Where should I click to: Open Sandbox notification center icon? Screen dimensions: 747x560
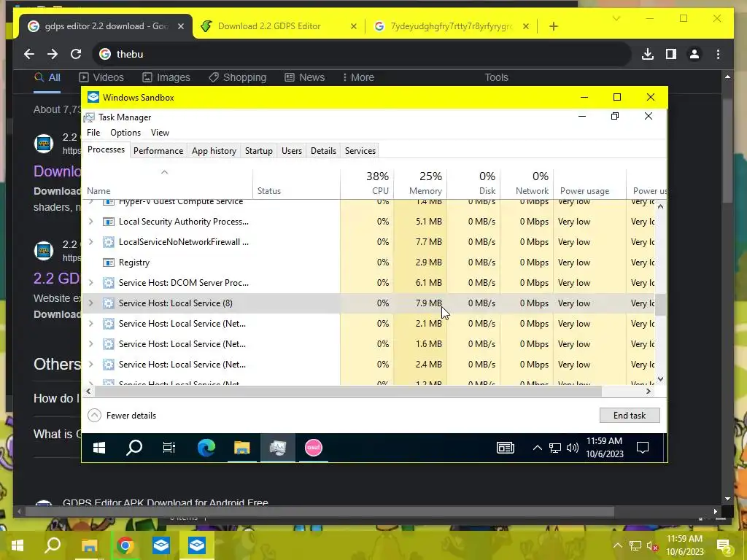(x=643, y=448)
